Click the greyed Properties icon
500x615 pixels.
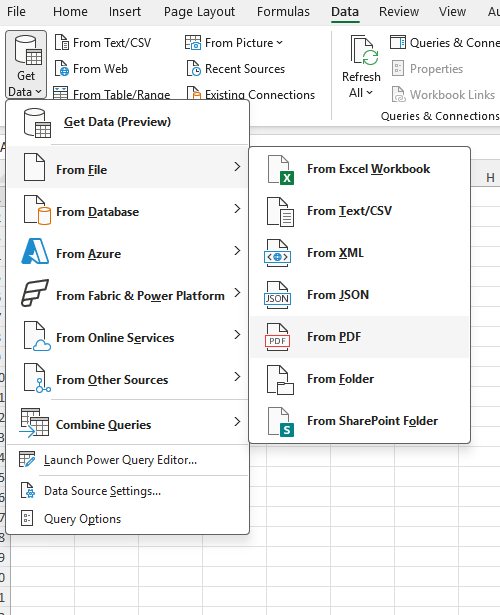pos(398,69)
